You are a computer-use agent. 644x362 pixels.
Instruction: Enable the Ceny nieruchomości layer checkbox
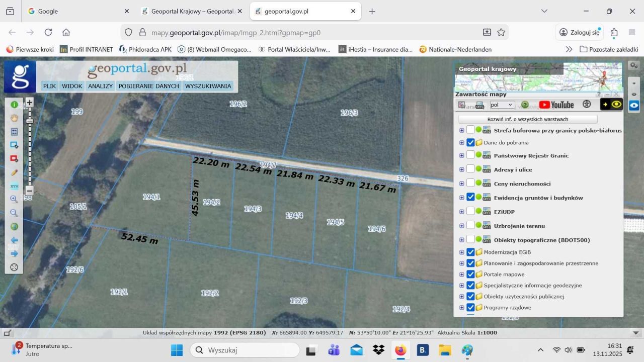(470, 184)
